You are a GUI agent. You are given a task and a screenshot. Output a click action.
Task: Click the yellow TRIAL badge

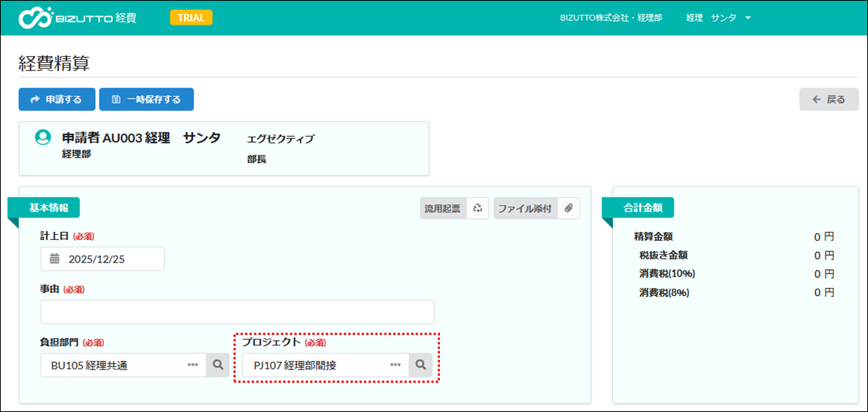point(191,17)
